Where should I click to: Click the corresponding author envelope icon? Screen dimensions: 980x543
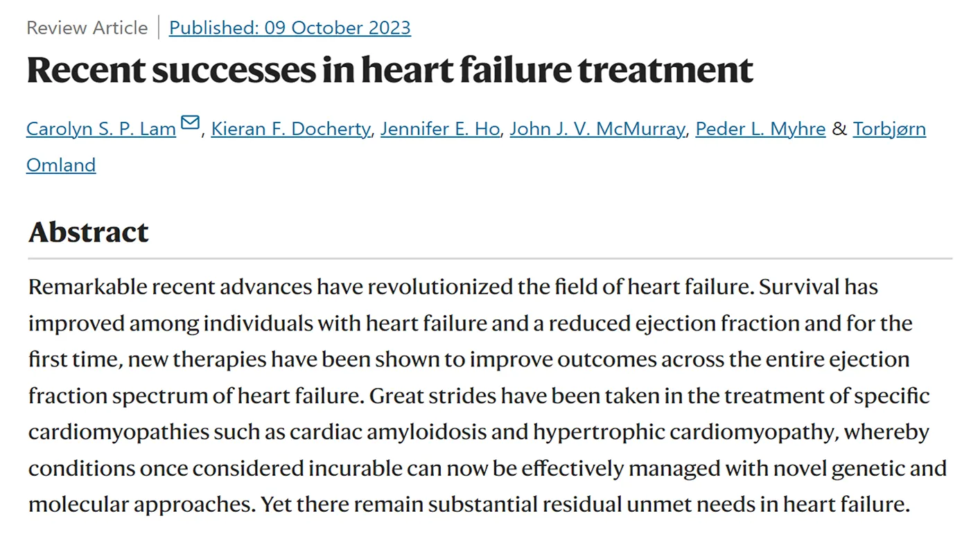click(190, 123)
